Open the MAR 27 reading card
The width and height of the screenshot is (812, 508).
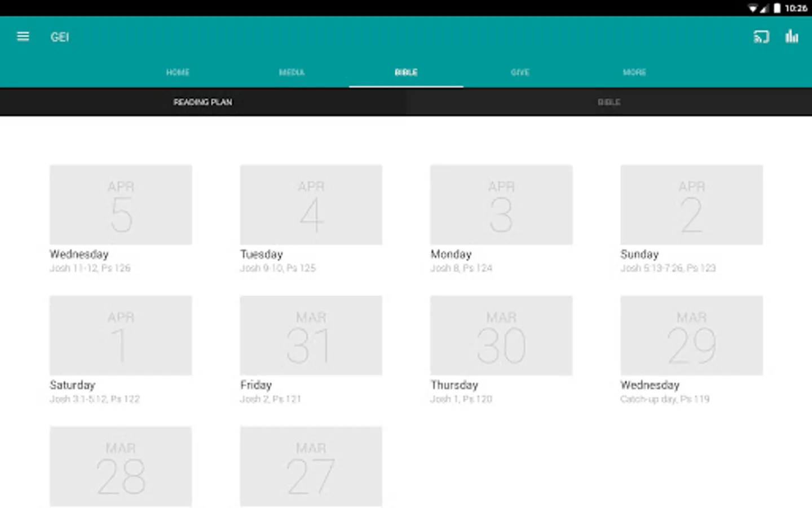(311, 467)
